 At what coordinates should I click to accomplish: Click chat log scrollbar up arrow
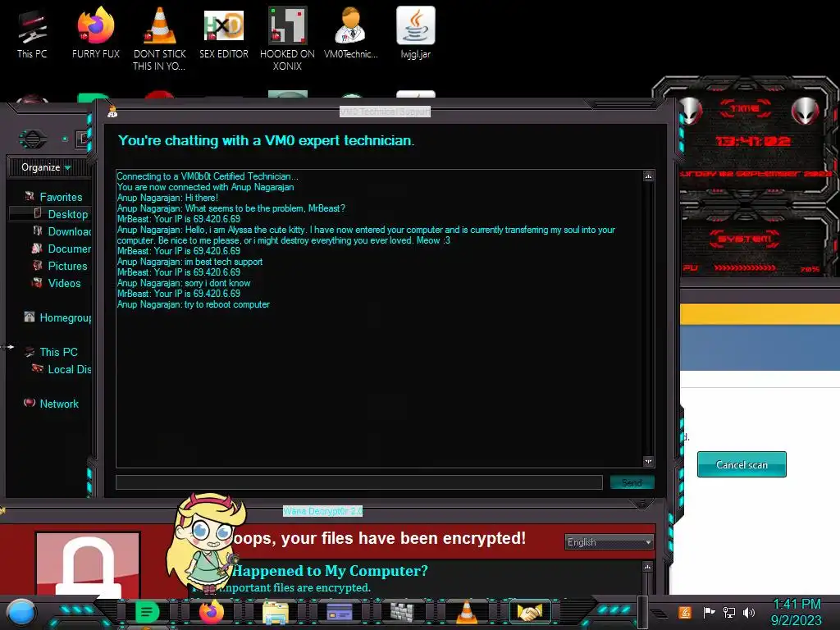click(648, 176)
